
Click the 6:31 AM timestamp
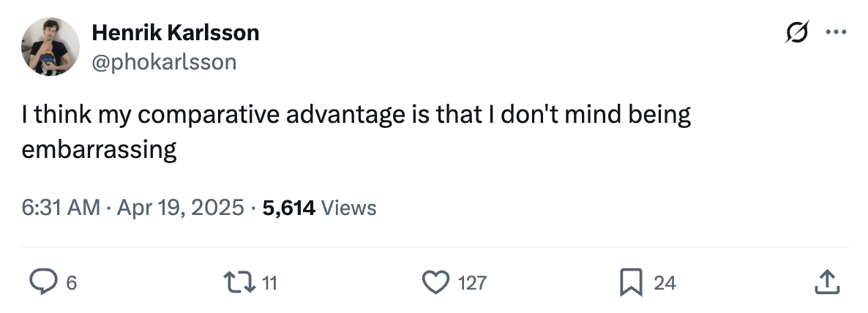click(x=60, y=208)
